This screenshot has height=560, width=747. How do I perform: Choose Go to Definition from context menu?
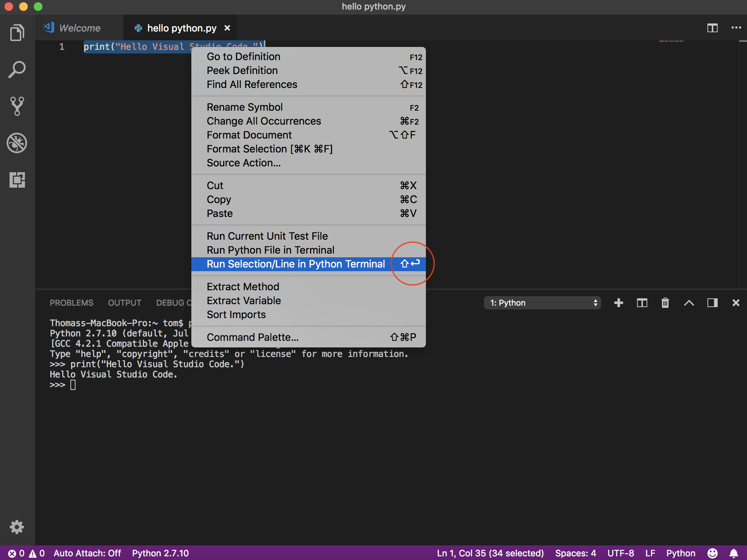(309, 56)
